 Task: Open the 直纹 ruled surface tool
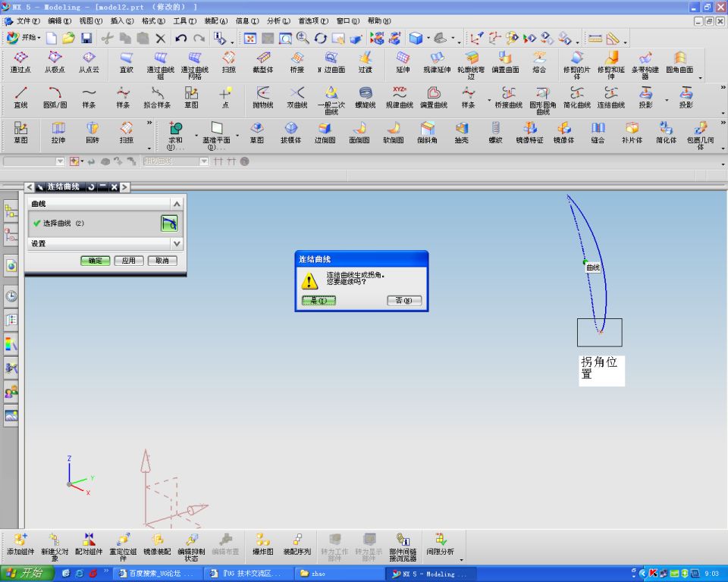[127, 61]
